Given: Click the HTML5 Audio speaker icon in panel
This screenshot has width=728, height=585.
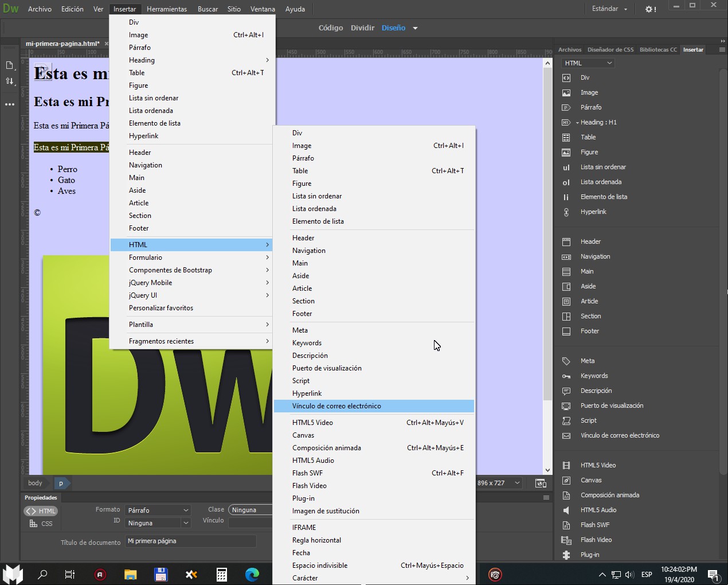Looking at the screenshot, I should [x=566, y=510].
